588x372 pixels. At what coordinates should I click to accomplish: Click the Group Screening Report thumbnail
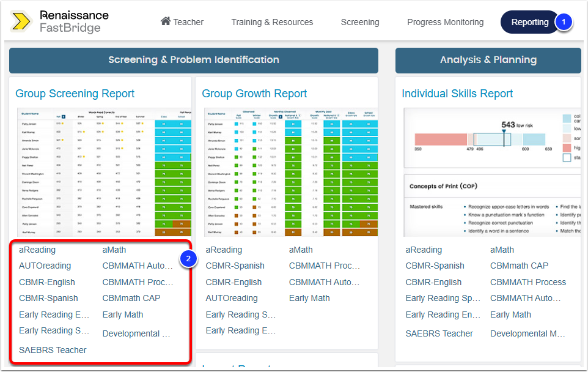click(x=103, y=173)
